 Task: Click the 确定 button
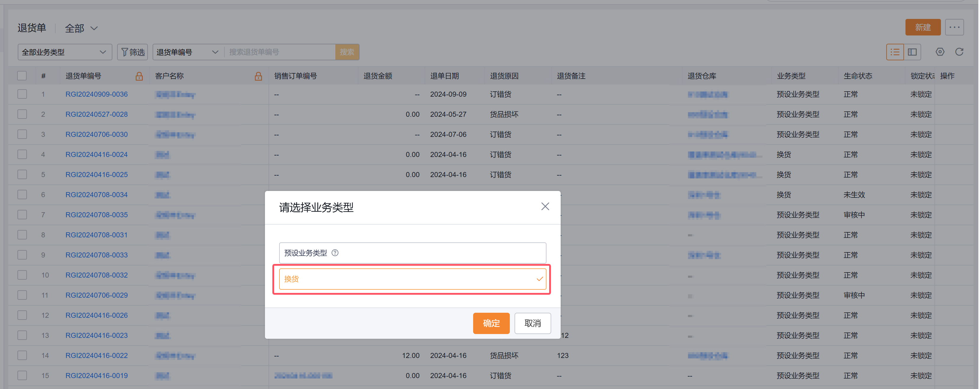491,323
